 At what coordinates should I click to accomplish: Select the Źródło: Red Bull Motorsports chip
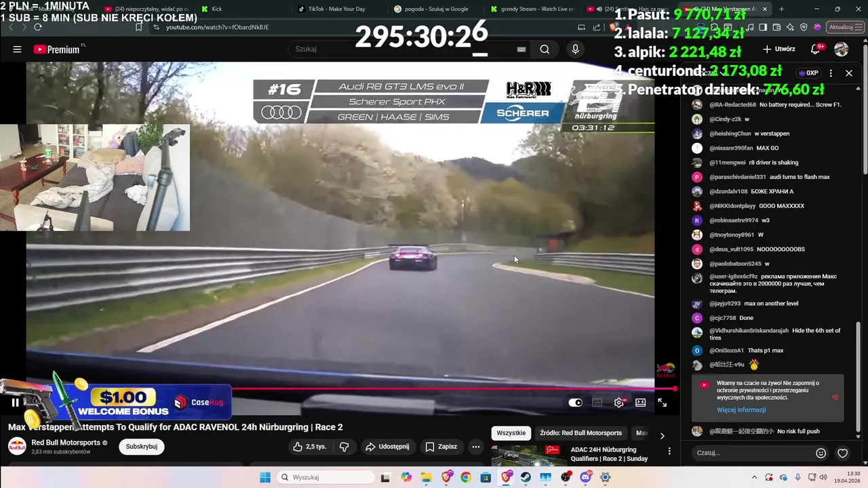(581, 433)
